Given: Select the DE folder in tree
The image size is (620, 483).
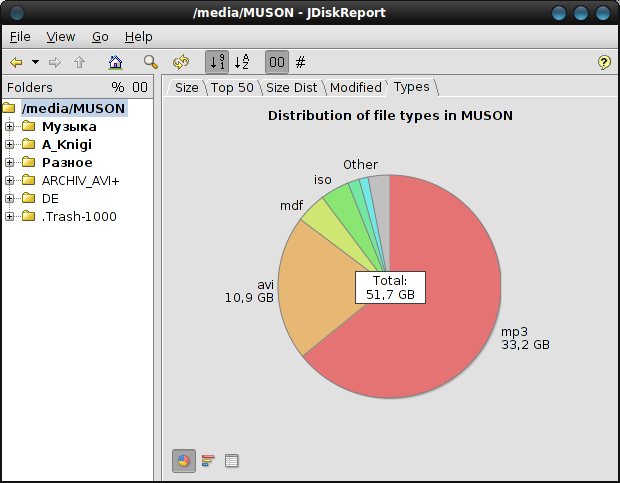Looking at the screenshot, I should click(x=50, y=198).
